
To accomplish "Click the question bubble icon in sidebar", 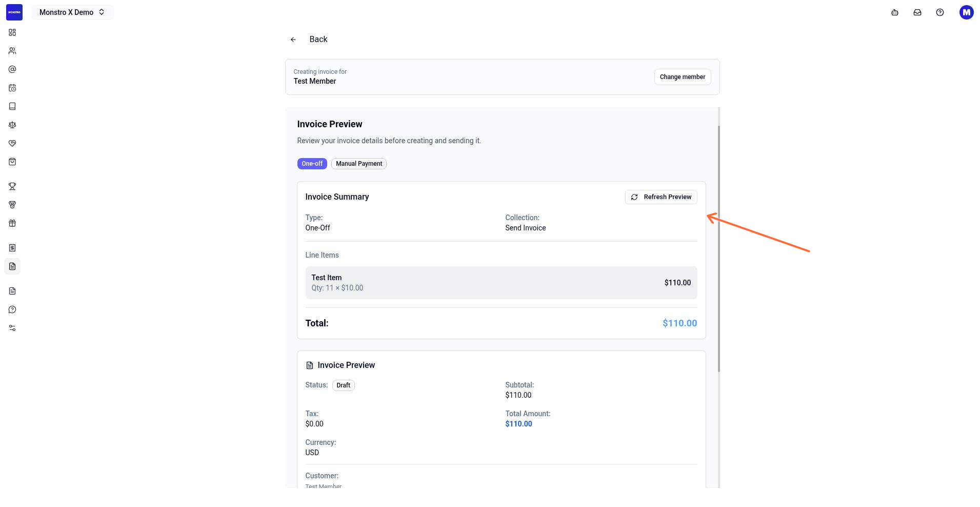I will (12, 309).
